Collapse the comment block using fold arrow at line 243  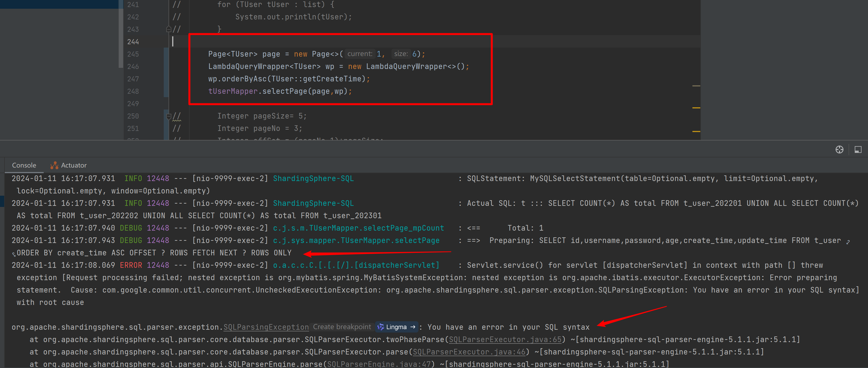pos(169,29)
